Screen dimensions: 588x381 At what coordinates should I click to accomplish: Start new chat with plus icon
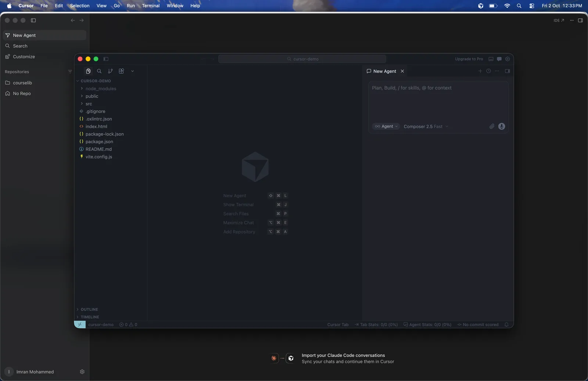coord(480,71)
